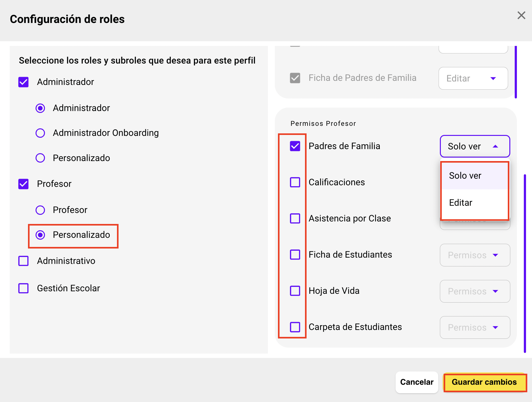Select Personalizado under Administrador

(x=40, y=158)
